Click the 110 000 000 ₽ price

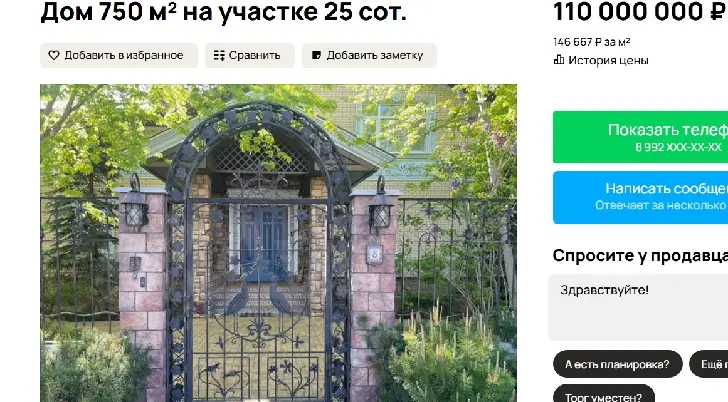640,12
